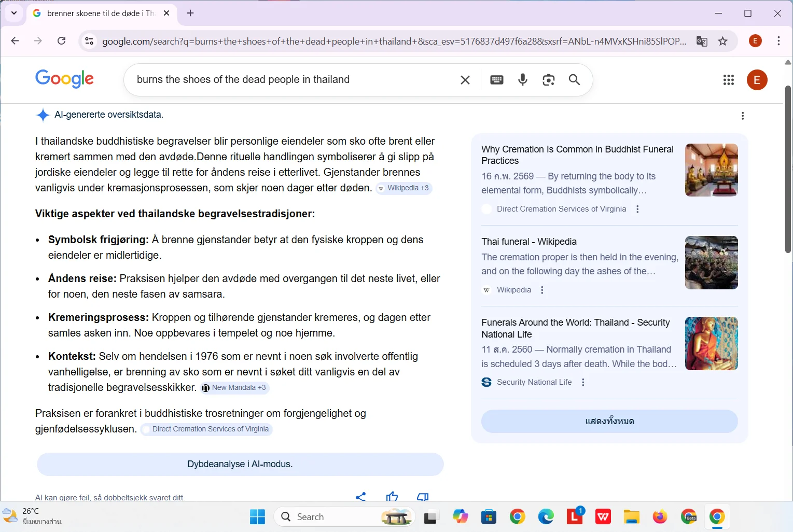Open Google Lens image search

(x=548, y=80)
